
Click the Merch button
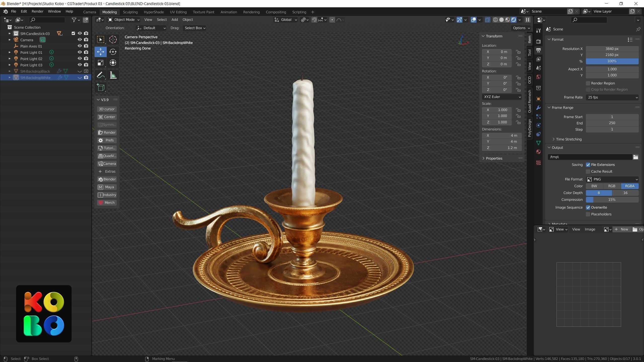[x=107, y=203]
